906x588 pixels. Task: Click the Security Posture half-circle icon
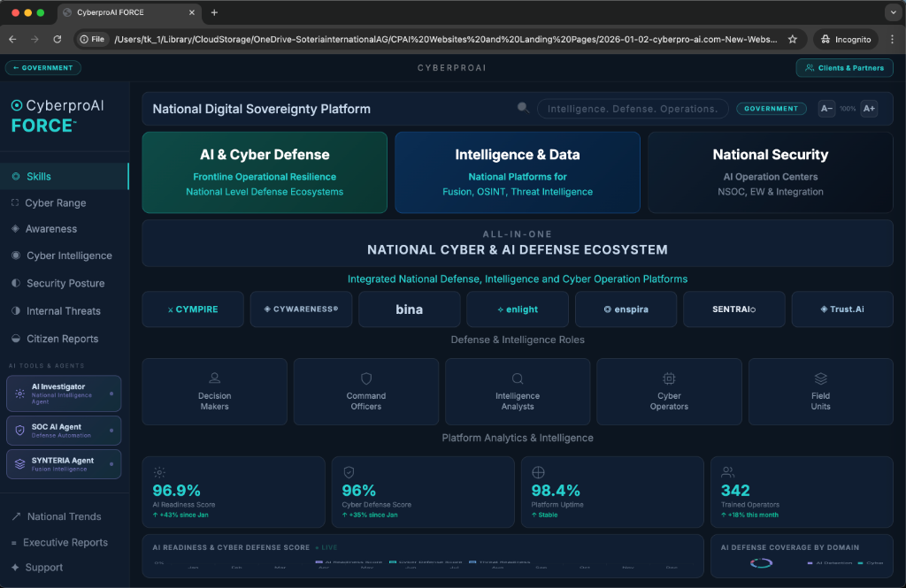point(16,283)
